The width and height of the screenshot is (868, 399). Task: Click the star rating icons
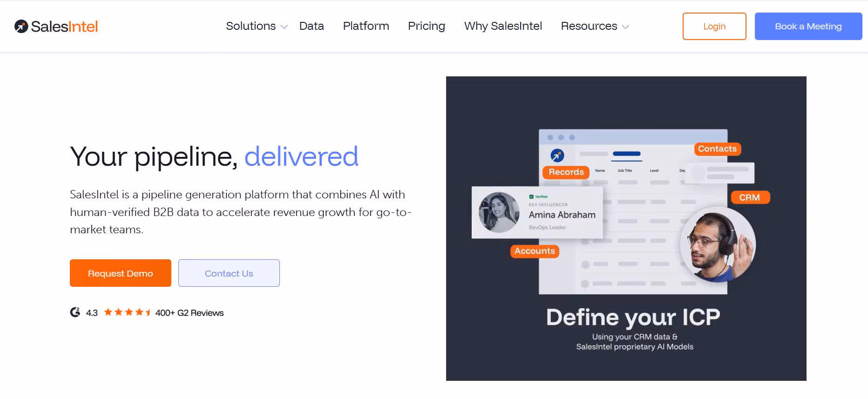tap(127, 312)
